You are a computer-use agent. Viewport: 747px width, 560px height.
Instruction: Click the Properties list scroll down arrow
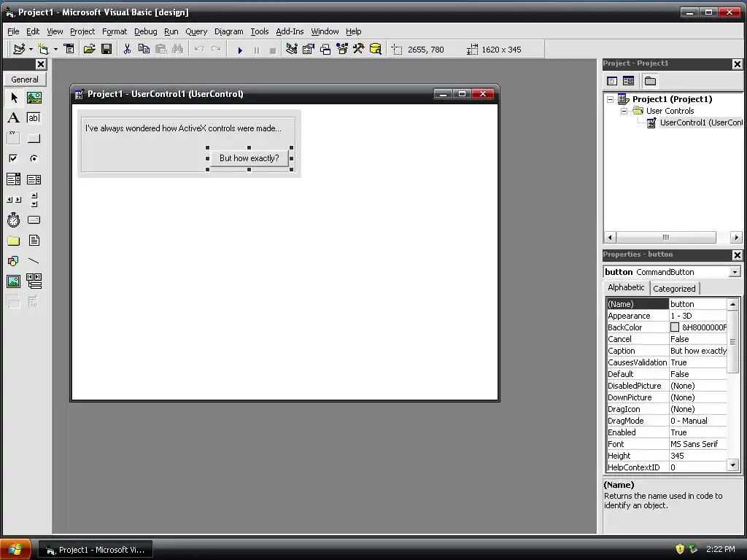pos(732,464)
